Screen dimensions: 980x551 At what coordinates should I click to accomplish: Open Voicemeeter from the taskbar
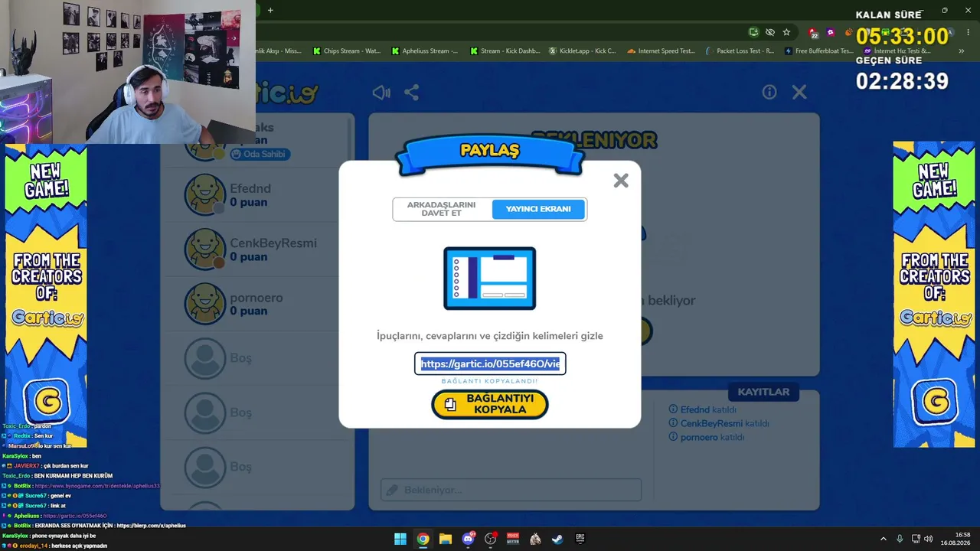513,539
